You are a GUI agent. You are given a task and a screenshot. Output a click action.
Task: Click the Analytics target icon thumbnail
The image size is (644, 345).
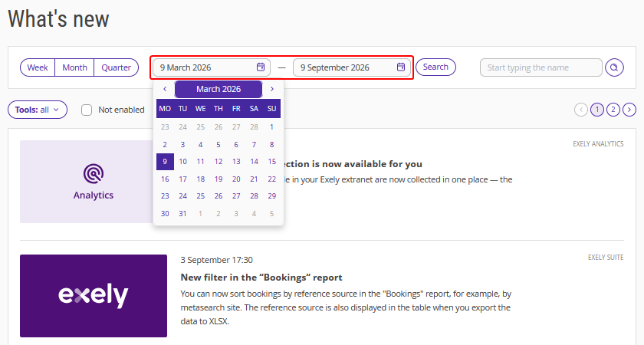click(x=94, y=173)
